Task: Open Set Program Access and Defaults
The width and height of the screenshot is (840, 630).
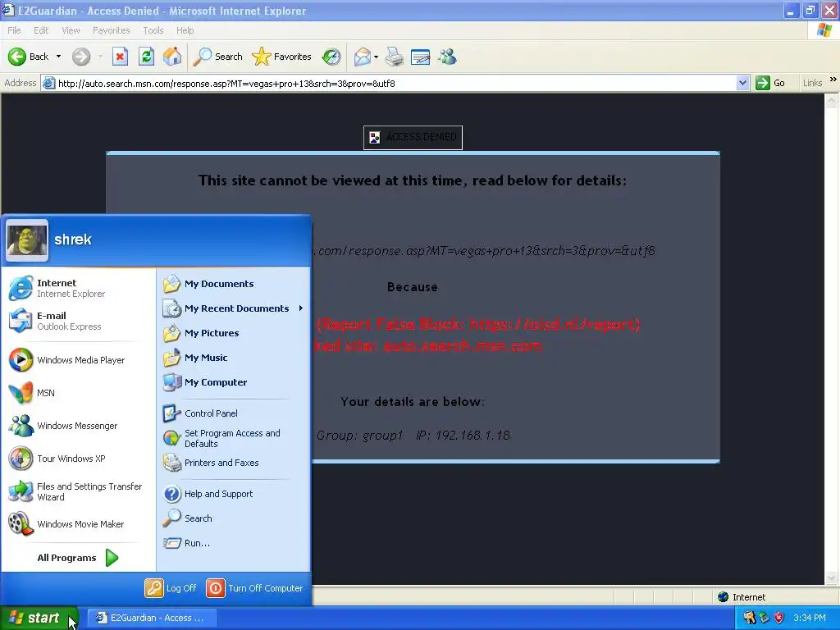Action: [234, 438]
